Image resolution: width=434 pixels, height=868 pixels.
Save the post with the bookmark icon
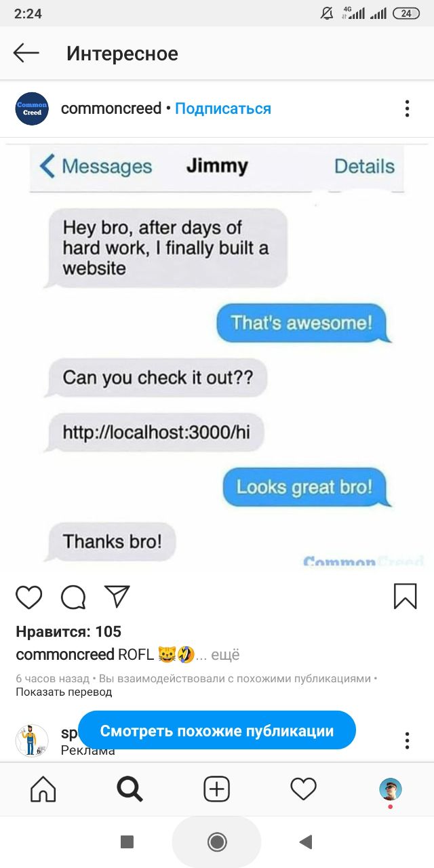[405, 596]
